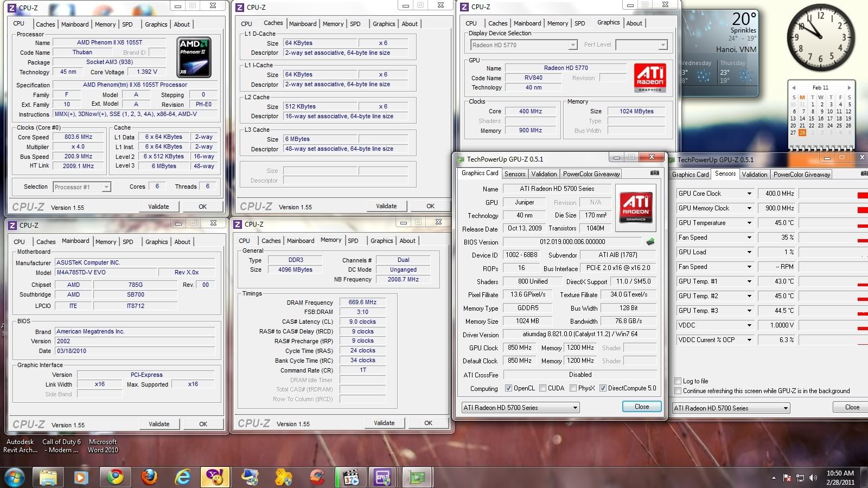Viewport: 868px width, 488px height.
Task: Enable the Log to file checkbox
Action: pos(678,381)
